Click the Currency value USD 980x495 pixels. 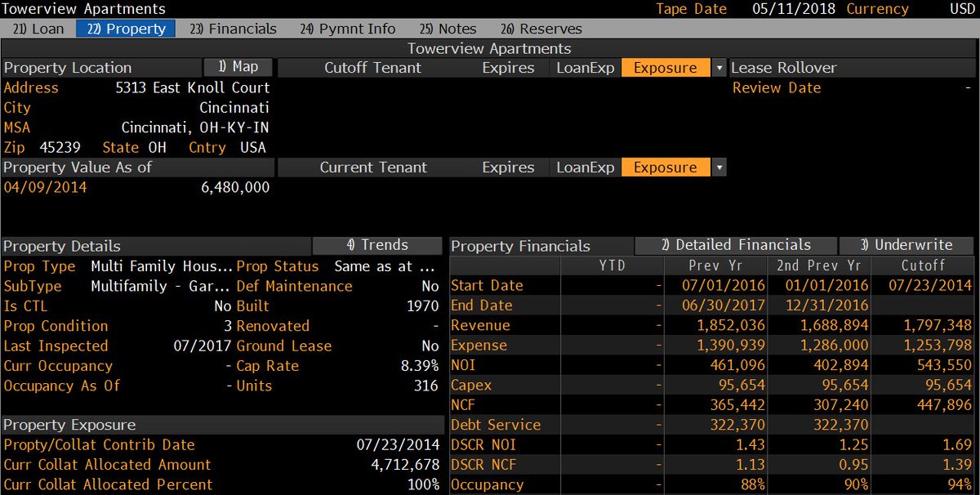[961, 9]
